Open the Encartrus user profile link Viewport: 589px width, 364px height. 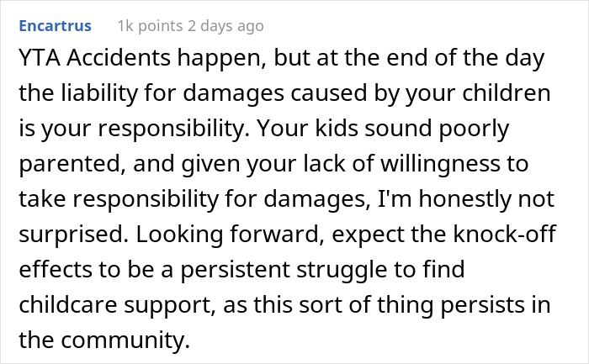point(56,26)
